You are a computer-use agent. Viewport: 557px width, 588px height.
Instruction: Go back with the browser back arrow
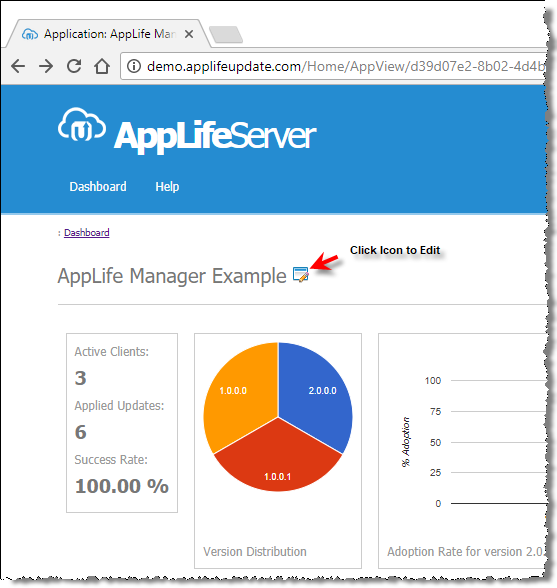coord(18,66)
